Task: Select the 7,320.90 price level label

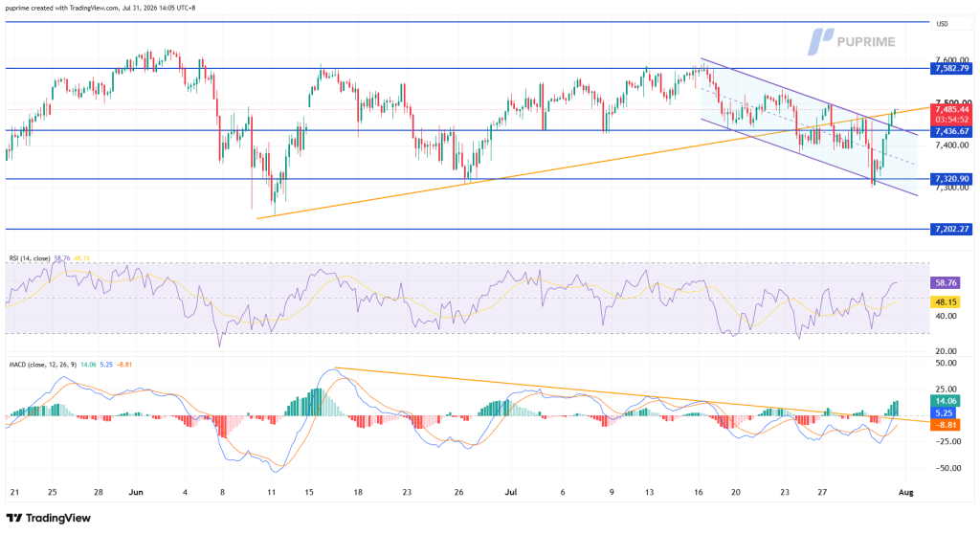Action: (951, 179)
